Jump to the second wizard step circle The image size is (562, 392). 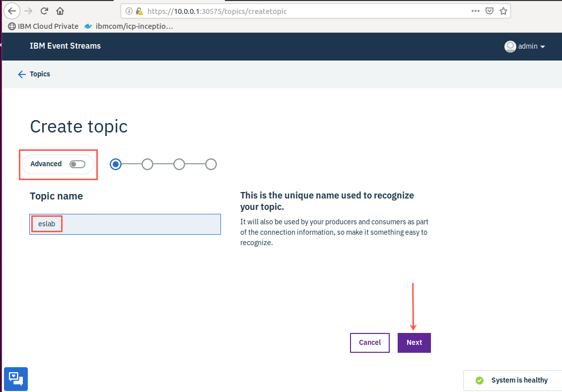point(147,164)
